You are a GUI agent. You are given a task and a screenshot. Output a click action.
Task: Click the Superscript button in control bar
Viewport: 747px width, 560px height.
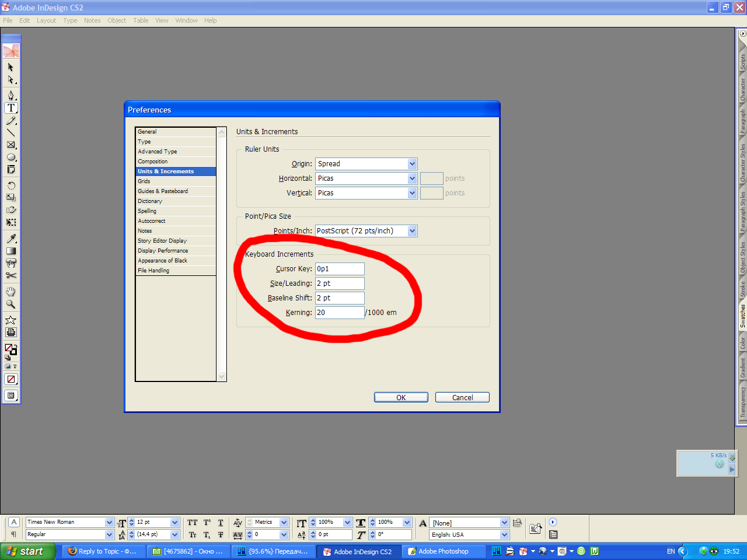point(207,523)
